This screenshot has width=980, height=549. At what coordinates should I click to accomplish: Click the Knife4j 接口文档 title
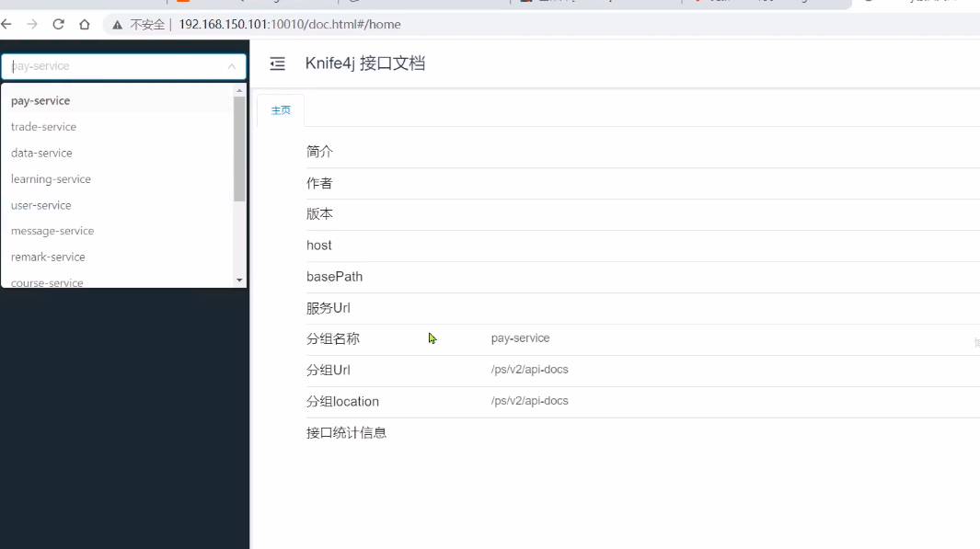tap(365, 63)
